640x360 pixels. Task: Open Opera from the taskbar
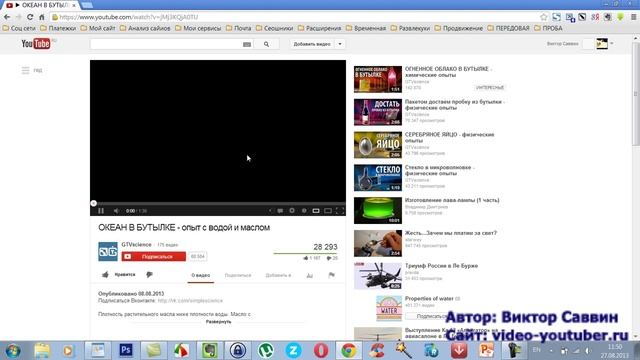coord(321,350)
